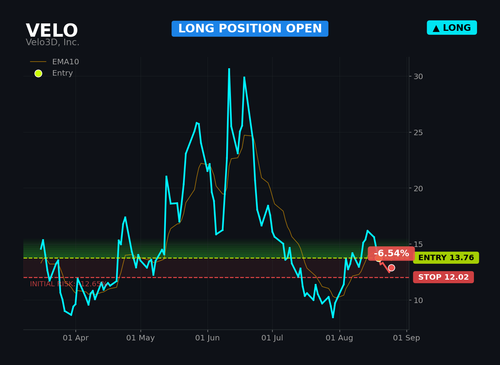Select the VELO ticker title

coord(52,30)
